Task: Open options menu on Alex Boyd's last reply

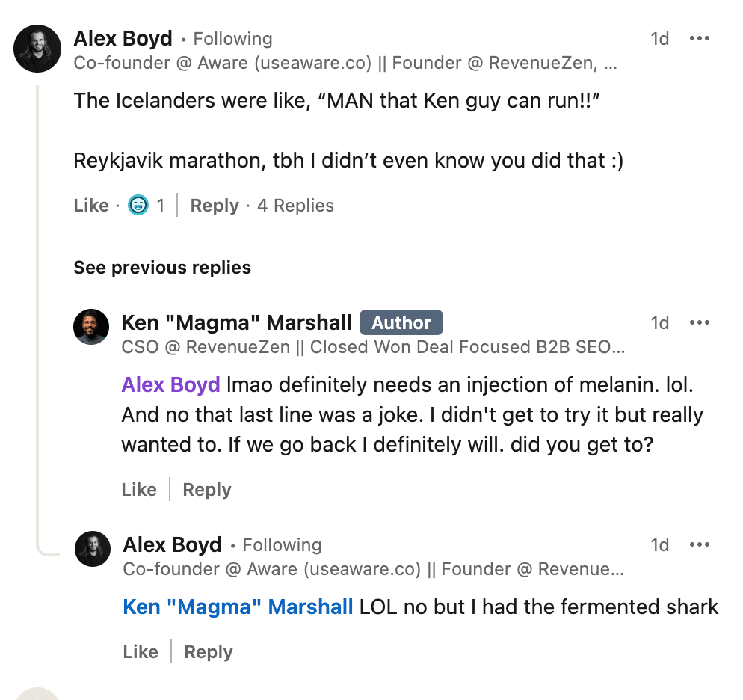Action: (700, 545)
